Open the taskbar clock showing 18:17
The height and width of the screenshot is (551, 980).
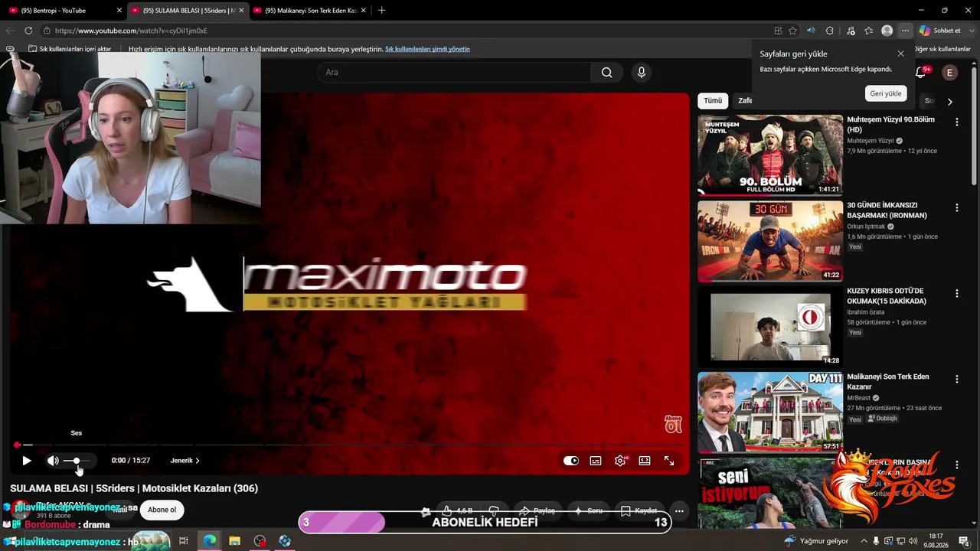936,541
